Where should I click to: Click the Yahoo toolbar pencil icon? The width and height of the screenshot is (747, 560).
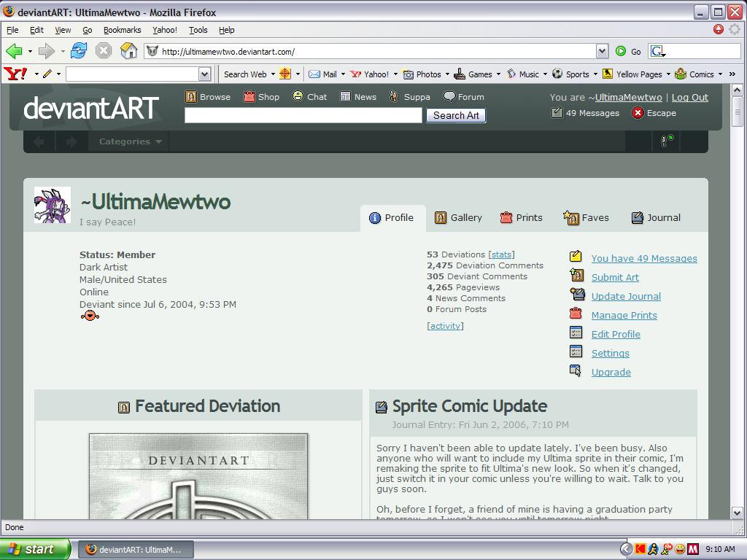point(47,74)
